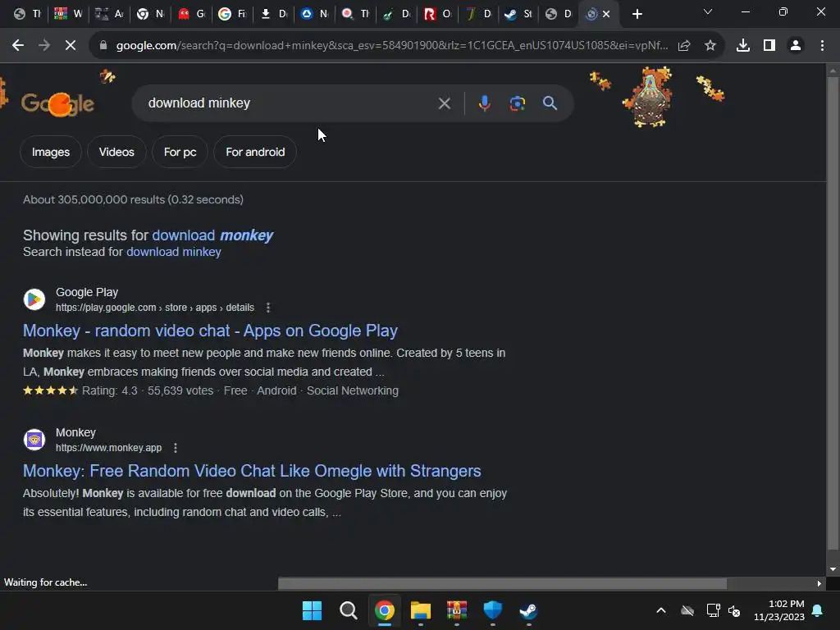Viewport: 840px width, 630px height.
Task: Filter results by Images
Action: (51, 152)
